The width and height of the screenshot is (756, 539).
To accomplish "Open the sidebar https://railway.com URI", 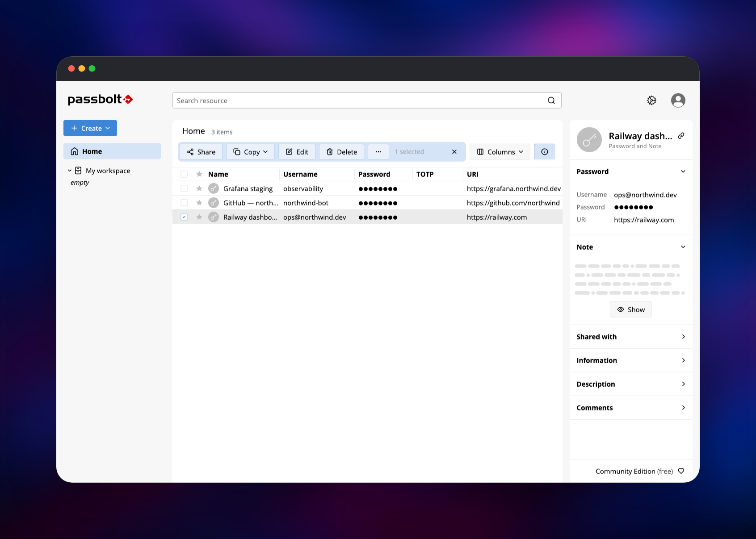I will 644,220.
